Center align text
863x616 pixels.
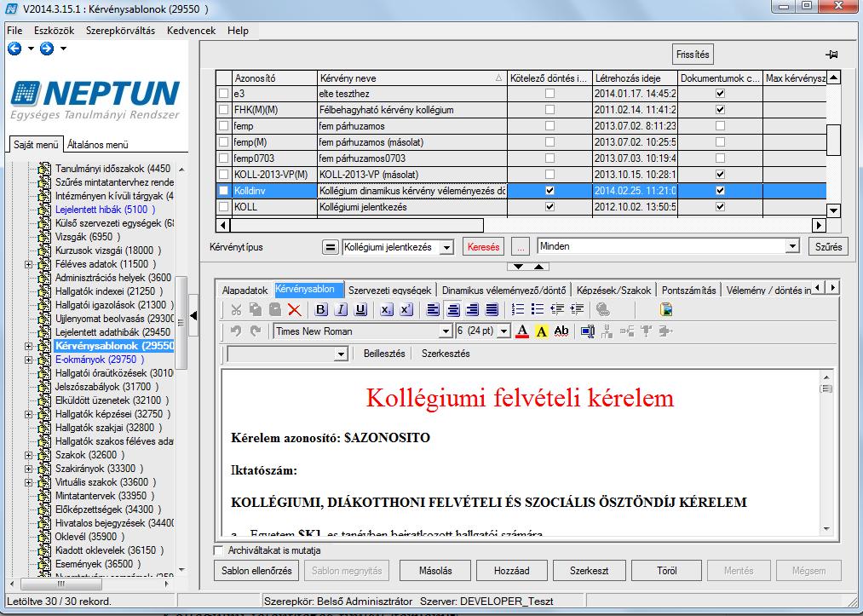tap(453, 310)
